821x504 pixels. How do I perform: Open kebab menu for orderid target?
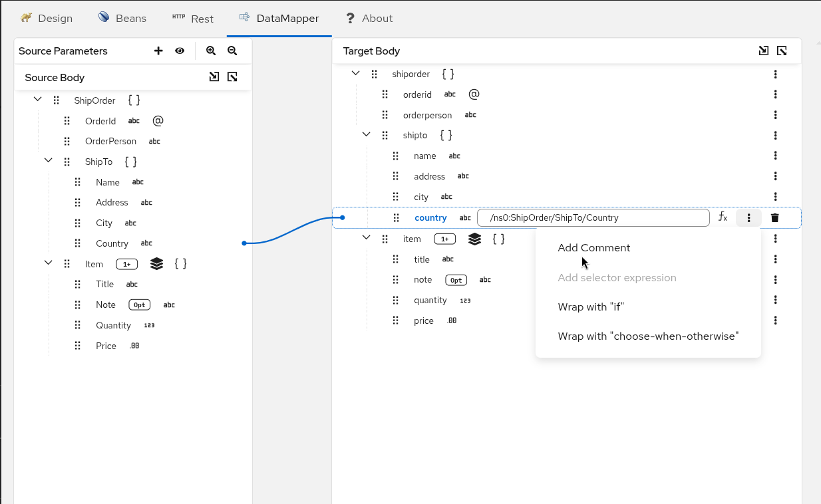tap(775, 94)
